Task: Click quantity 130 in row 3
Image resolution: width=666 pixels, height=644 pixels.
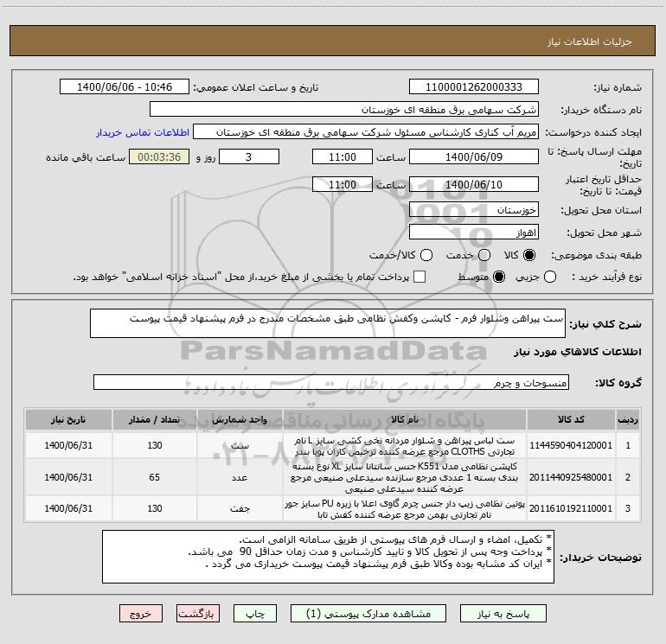Action: tap(155, 508)
